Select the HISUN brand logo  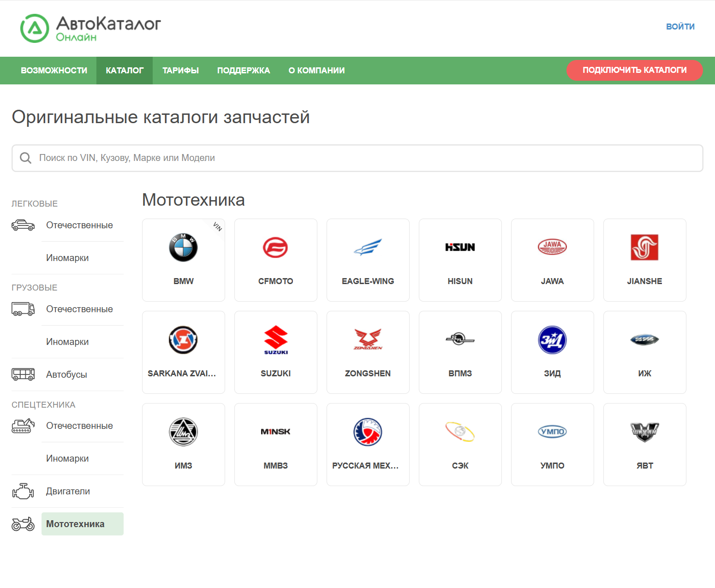[460, 247]
